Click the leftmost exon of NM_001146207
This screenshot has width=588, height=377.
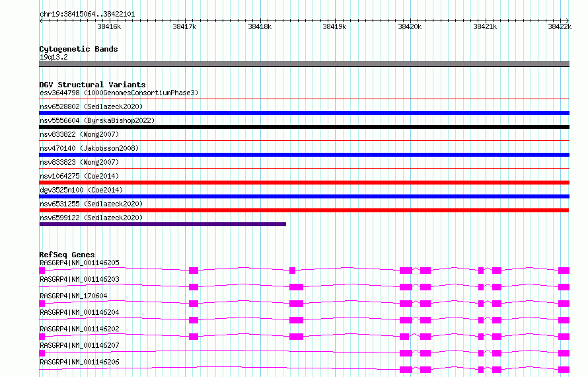[42, 353]
